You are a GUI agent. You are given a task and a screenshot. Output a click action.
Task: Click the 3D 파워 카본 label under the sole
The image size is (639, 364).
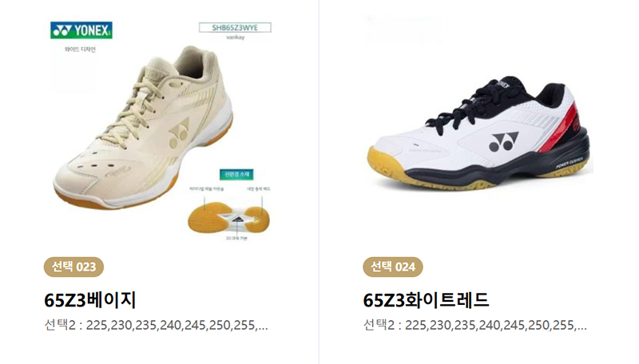click(x=236, y=238)
